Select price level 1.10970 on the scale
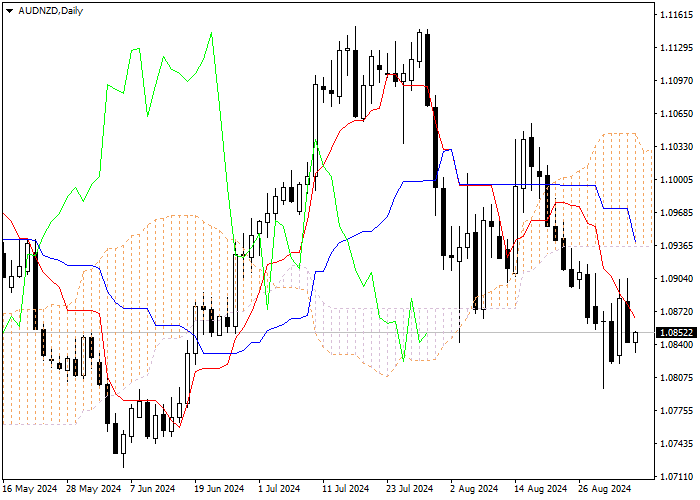 (676, 81)
